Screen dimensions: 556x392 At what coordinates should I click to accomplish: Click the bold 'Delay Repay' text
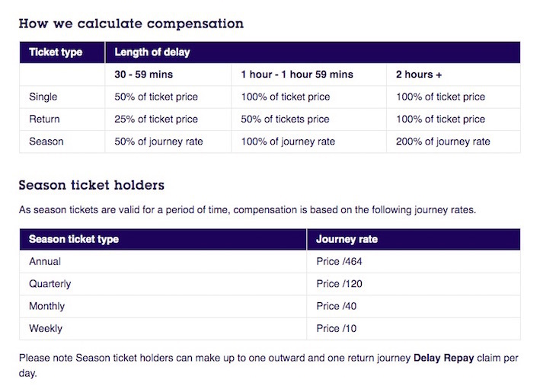tap(443, 357)
